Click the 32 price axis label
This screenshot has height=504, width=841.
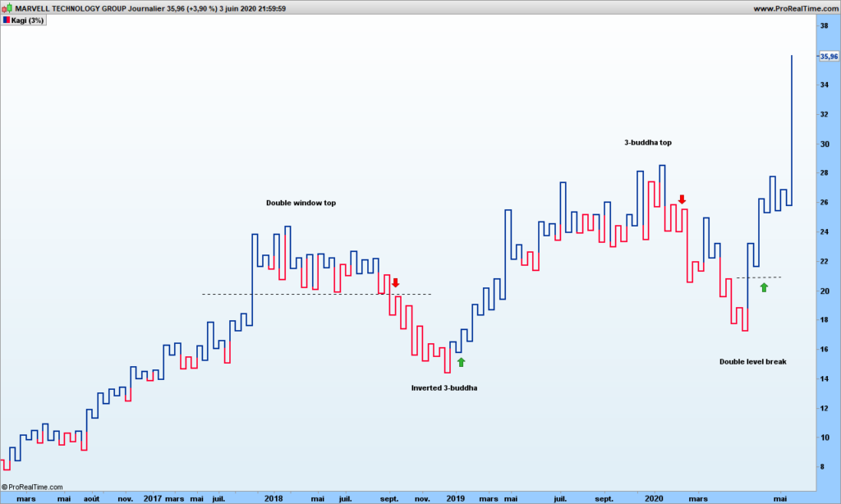825,114
